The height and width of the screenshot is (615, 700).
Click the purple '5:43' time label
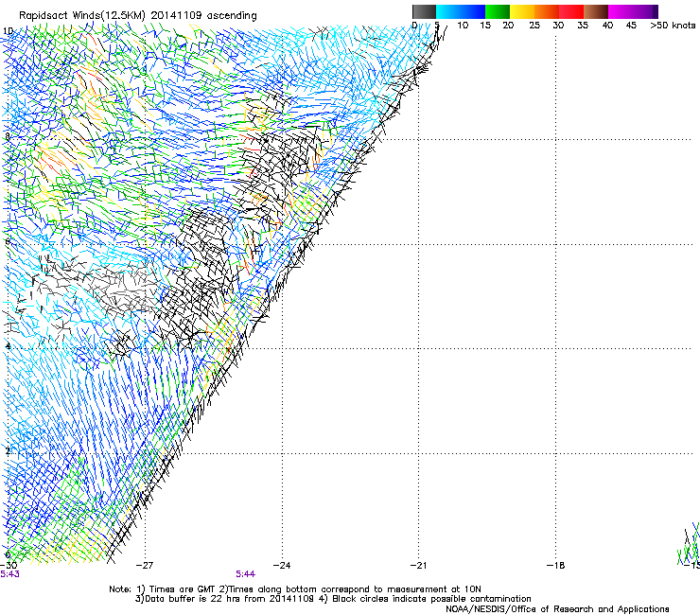point(9,574)
